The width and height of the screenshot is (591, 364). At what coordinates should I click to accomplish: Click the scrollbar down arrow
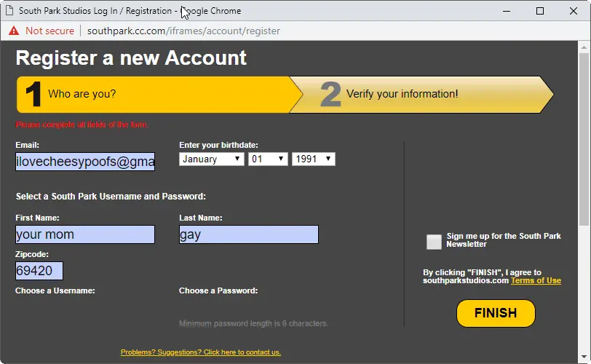click(584, 357)
